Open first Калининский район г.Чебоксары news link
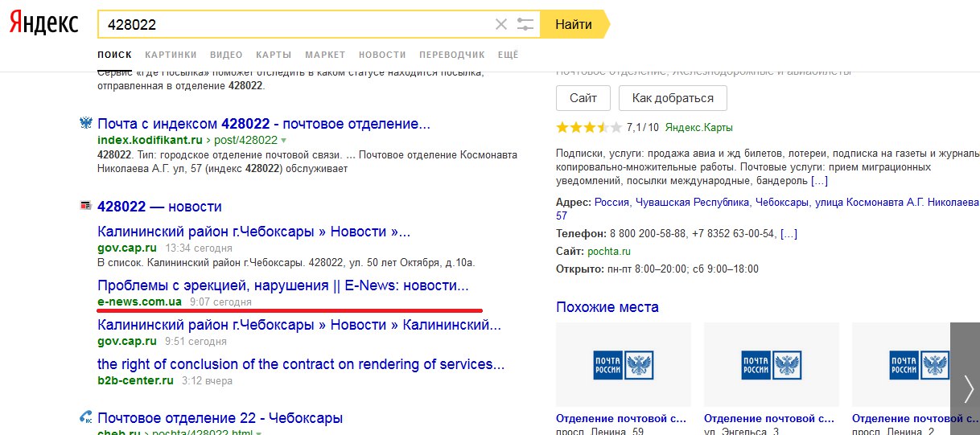The image size is (980, 435). click(253, 232)
